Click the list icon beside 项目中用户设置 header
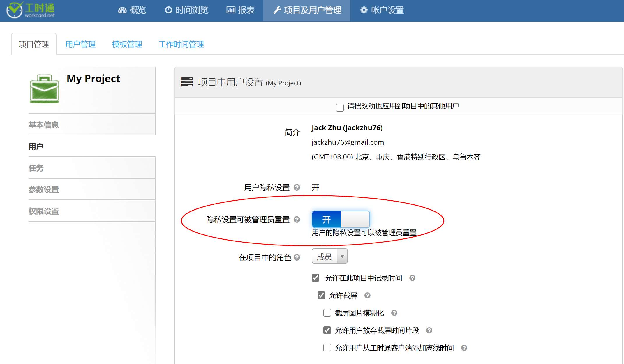624x364 pixels. tap(187, 82)
